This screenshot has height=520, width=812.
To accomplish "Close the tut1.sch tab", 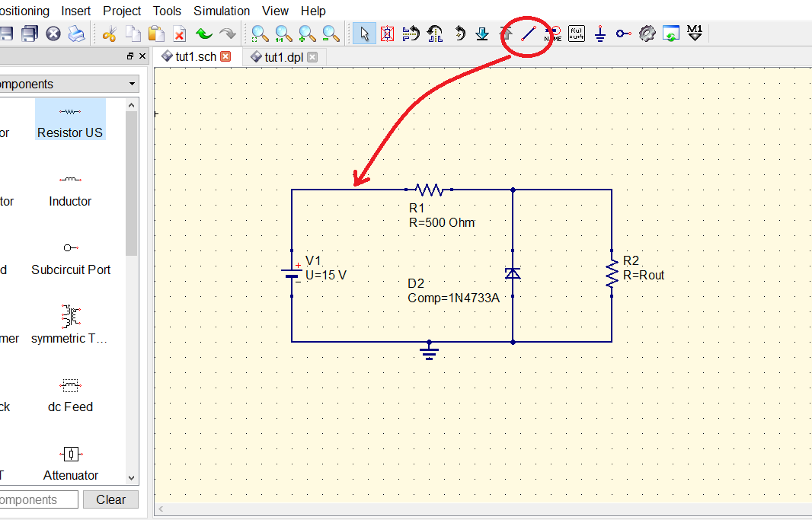I will pyautogui.click(x=225, y=56).
